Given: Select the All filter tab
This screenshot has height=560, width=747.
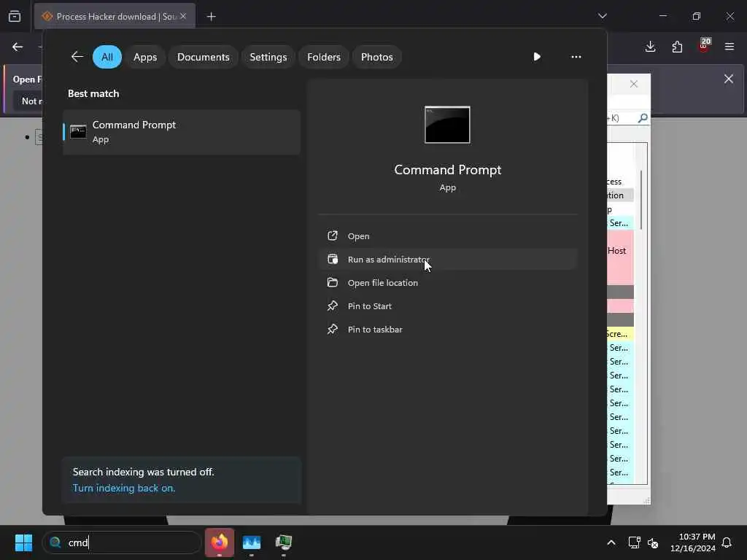Looking at the screenshot, I should [x=107, y=57].
